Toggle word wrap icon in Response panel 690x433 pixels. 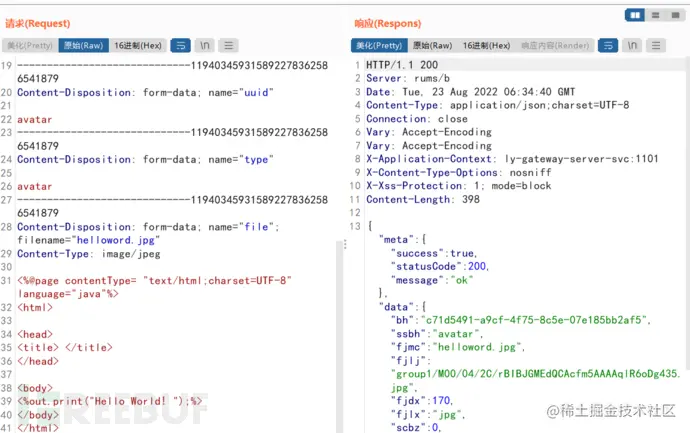click(608, 45)
